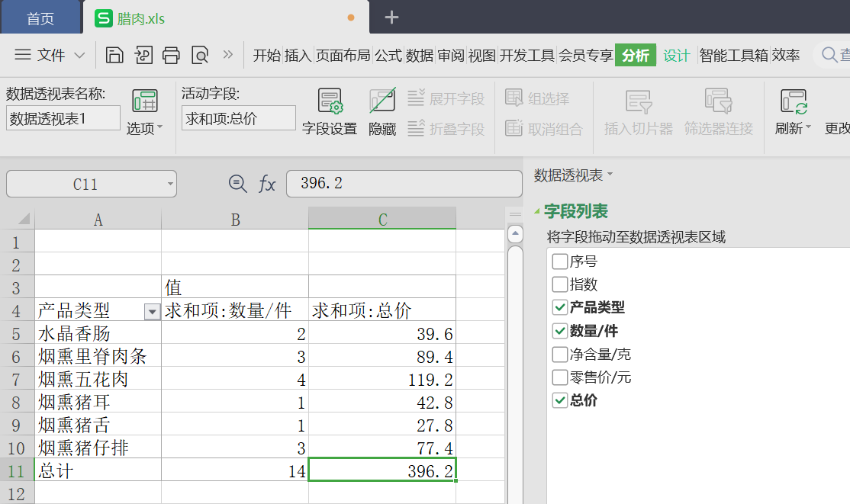Viewport: 850px width, 504px height.
Task: Expand more quick-access tools chevron
Action: coord(227,54)
